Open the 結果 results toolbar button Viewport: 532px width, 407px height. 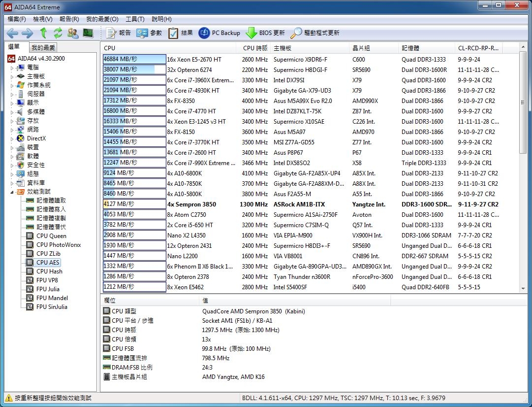181,33
